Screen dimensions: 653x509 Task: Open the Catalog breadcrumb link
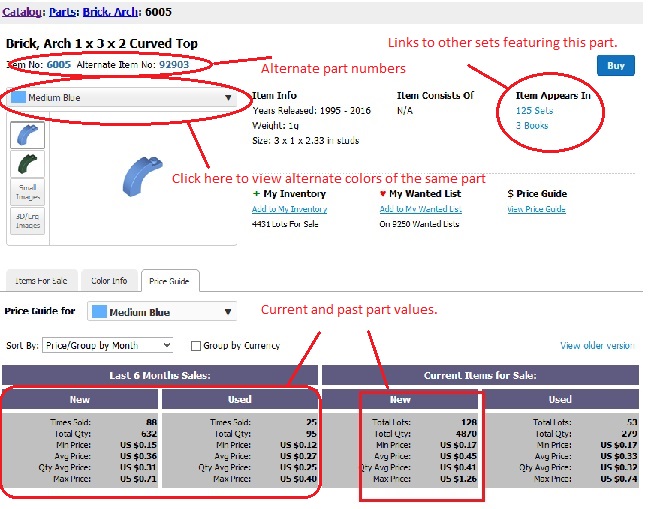click(x=21, y=12)
